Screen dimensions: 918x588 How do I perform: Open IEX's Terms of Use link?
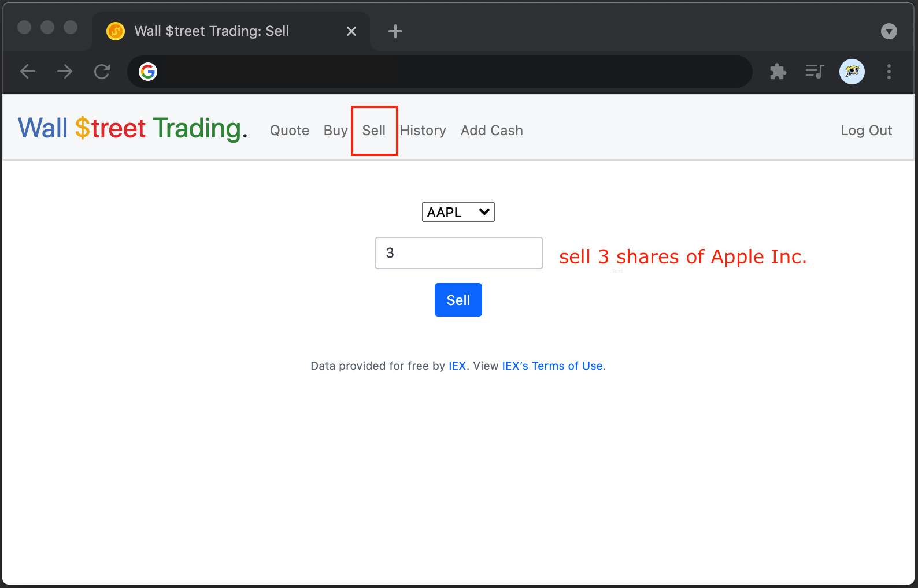tap(553, 366)
